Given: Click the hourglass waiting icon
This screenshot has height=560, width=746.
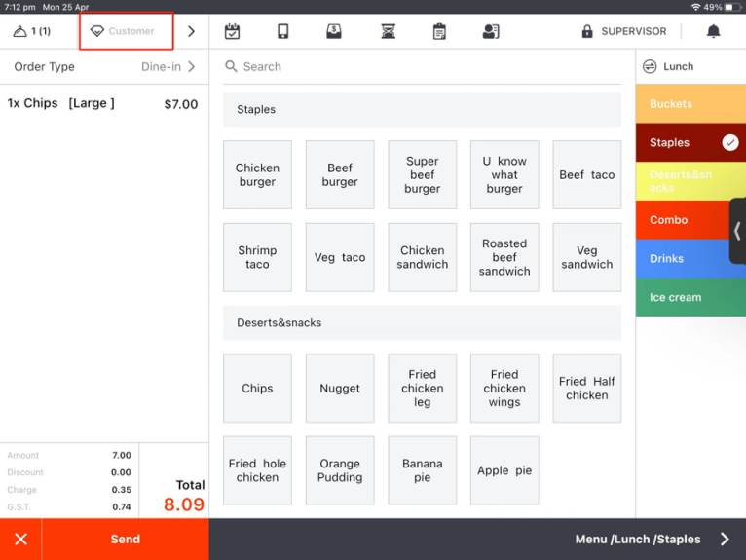Looking at the screenshot, I should click(389, 31).
